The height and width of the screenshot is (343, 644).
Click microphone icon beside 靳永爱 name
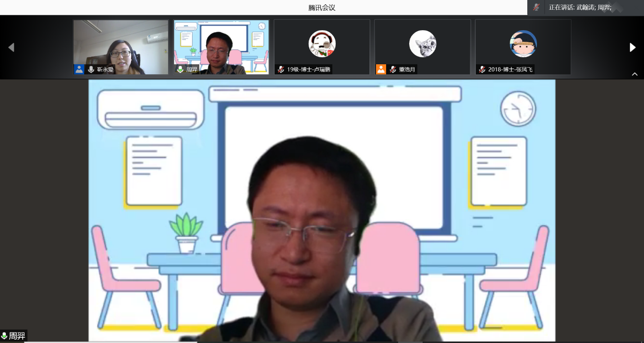tap(91, 70)
